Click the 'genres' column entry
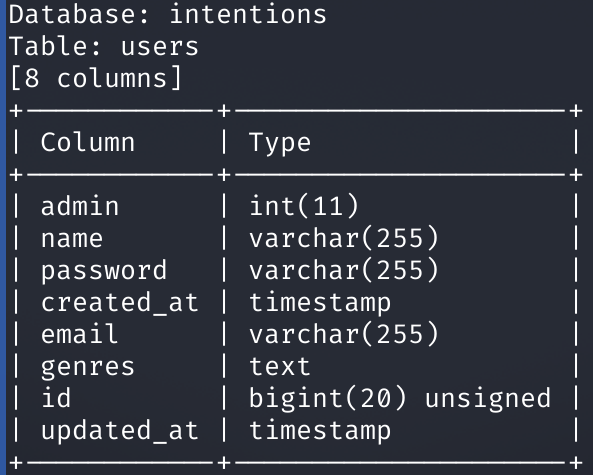593x475 pixels. 88,368
